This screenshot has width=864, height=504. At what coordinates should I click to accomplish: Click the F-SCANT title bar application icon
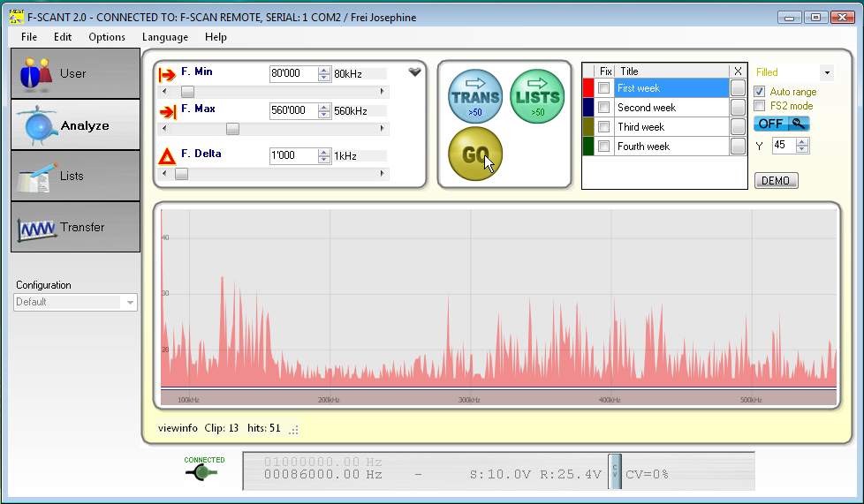coord(17,17)
